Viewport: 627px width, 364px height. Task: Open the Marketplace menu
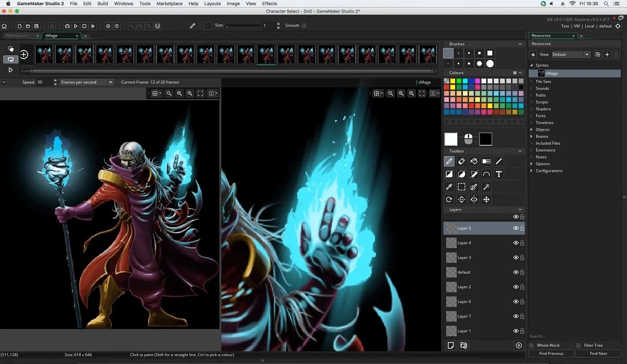pyautogui.click(x=170, y=4)
